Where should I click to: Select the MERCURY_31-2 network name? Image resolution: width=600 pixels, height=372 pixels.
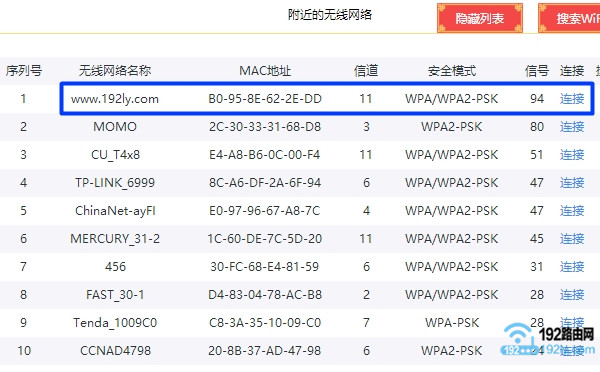(115, 239)
